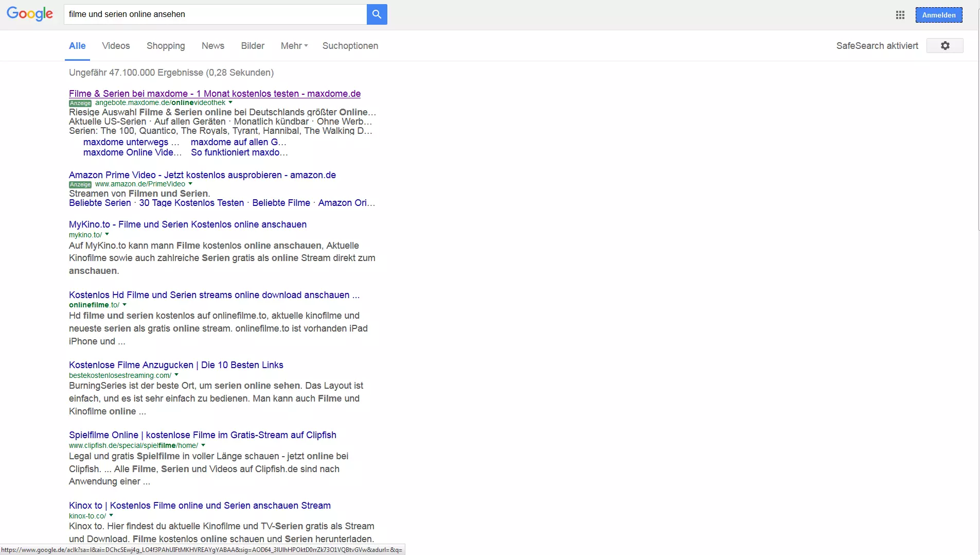Click the kinox-to.co/ URL text
The height and width of the screenshot is (555, 980).
click(x=87, y=516)
